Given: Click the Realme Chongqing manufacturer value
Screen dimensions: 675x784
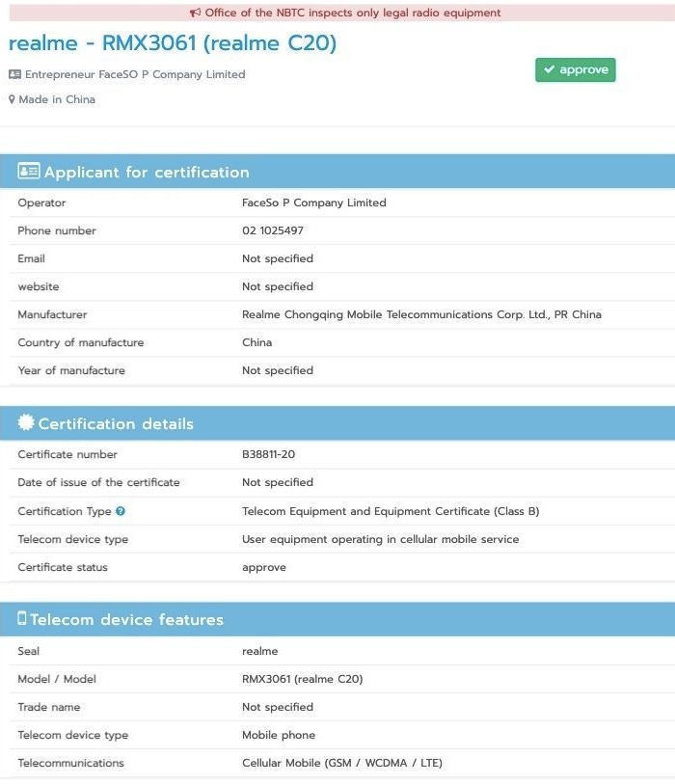Looking at the screenshot, I should pos(421,314).
